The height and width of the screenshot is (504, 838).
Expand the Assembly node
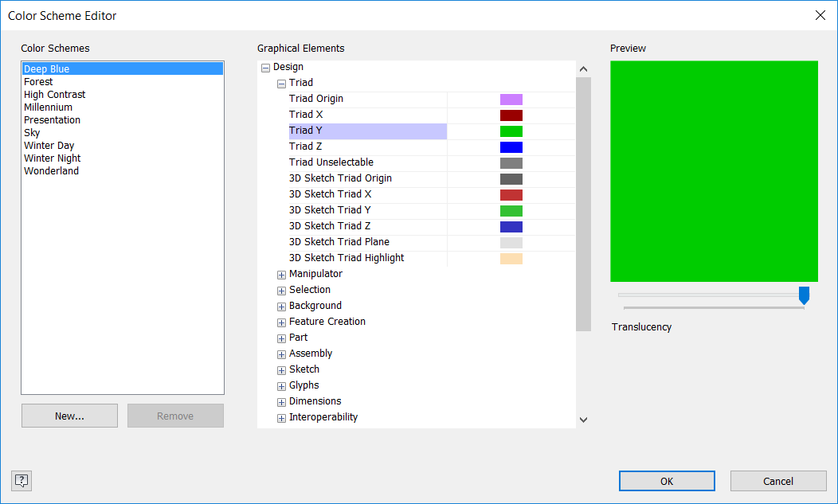281,354
